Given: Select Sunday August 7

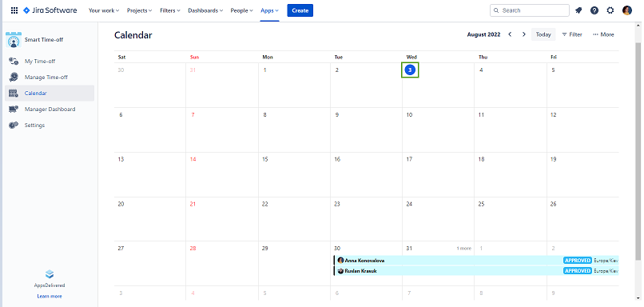Looking at the screenshot, I should [x=222, y=130].
